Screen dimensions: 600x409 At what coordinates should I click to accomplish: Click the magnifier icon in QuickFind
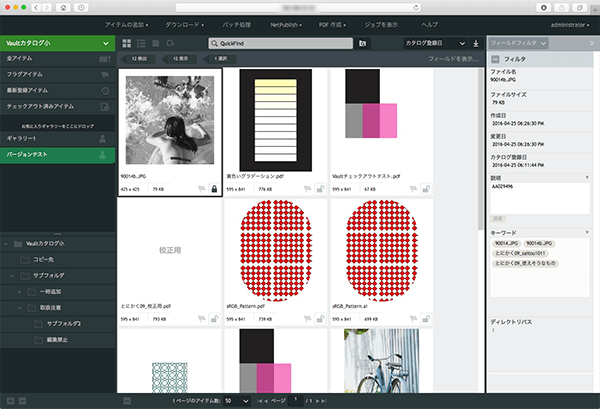coord(215,43)
